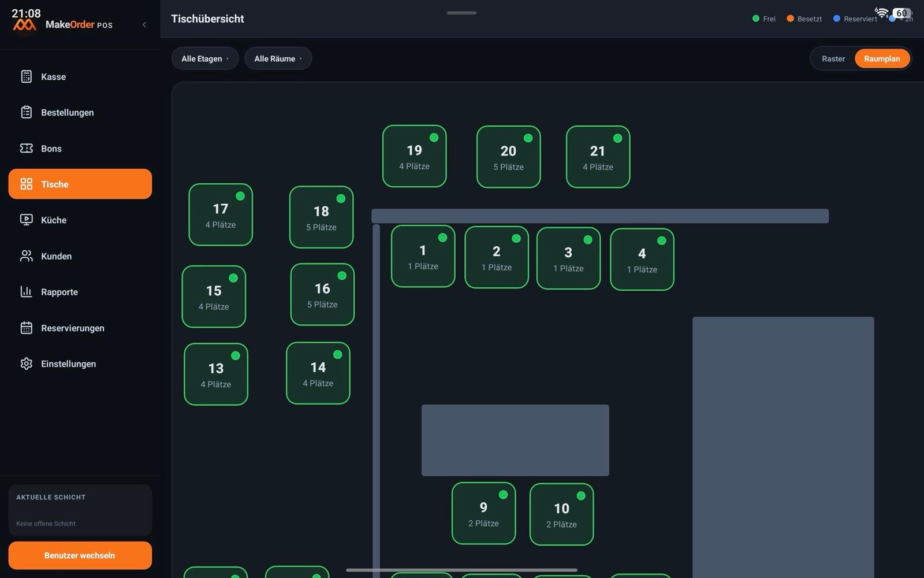Click the Wi-Fi status icon
924x578 pixels.
click(882, 12)
